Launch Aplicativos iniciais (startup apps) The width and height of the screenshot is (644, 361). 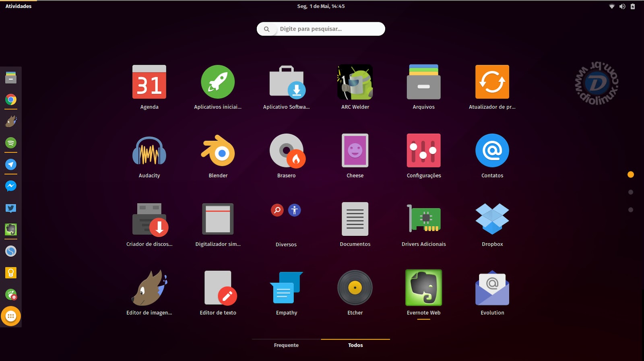[x=218, y=82]
